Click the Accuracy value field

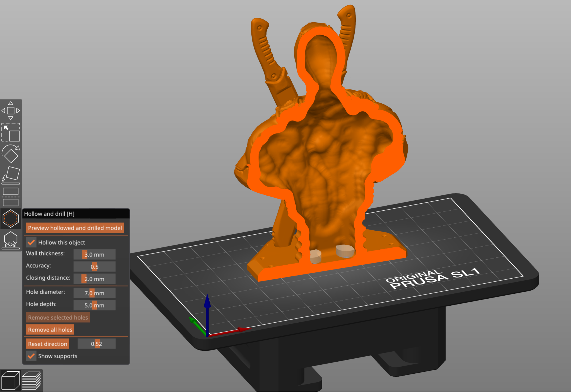[x=94, y=267]
